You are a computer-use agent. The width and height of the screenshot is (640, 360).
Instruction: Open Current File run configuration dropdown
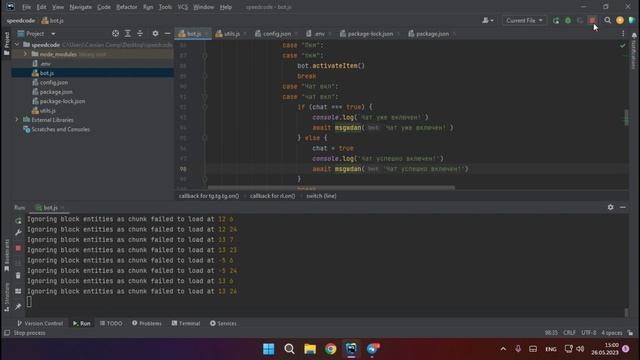[524, 20]
